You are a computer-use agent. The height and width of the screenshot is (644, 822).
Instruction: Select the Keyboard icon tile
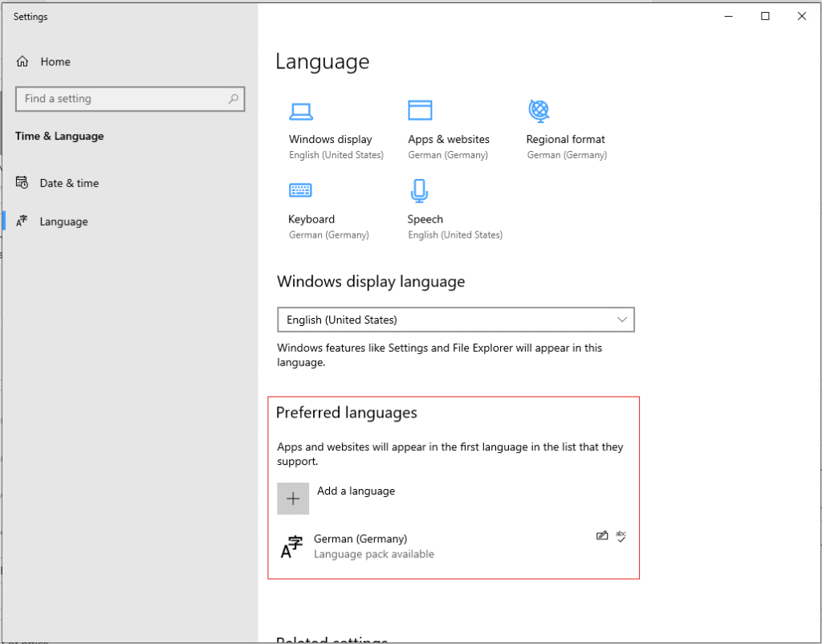300,190
